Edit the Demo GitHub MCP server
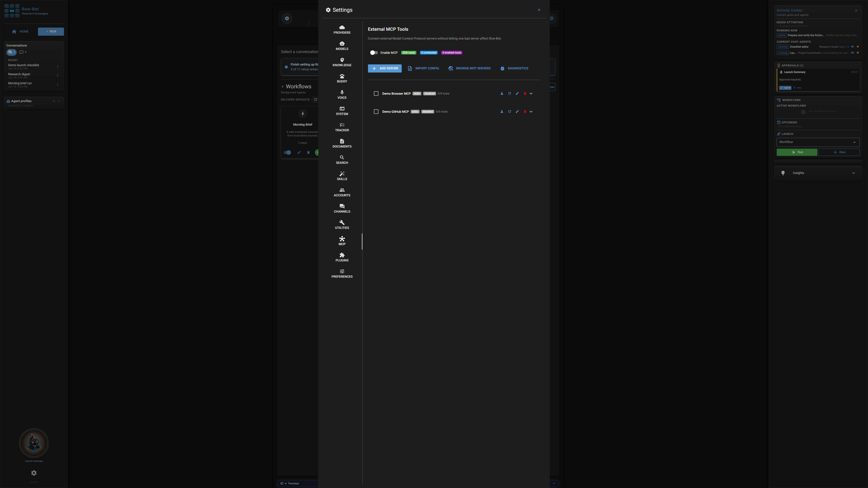The width and height of the screenshot is (868, 488). point(517,112)
